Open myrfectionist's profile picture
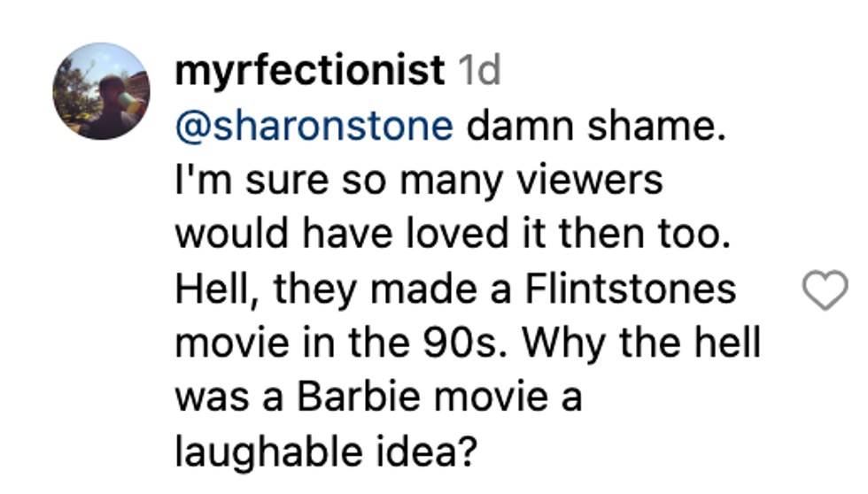This screenshot has width=868, height=494. [101, 91]
